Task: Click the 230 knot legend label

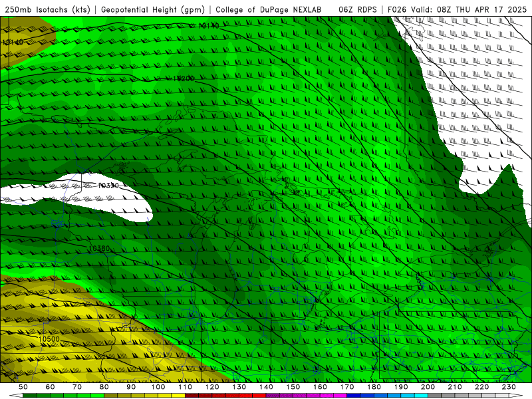Action: [x=509, y=387]
